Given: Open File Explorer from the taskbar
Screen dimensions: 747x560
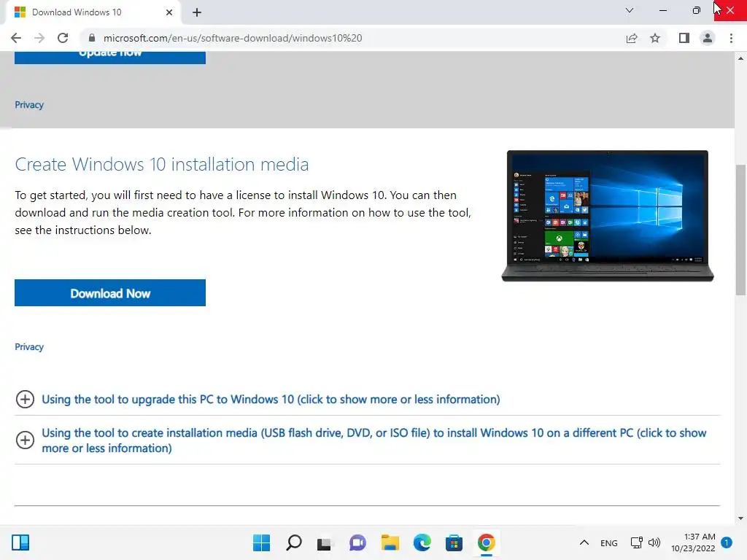Looking at the screenshot, I should coord(390,542).
